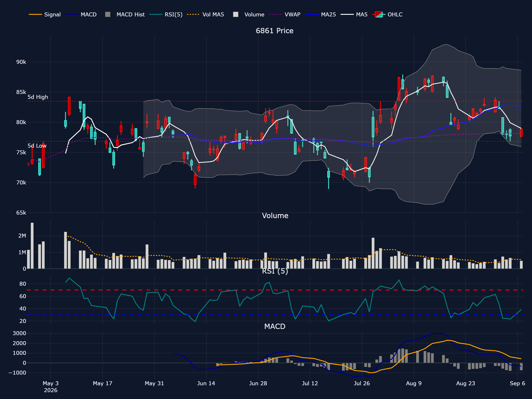Click the 3000 MACD axis label
This screenshot has width=532, height=399.
(x=20, y=333)
